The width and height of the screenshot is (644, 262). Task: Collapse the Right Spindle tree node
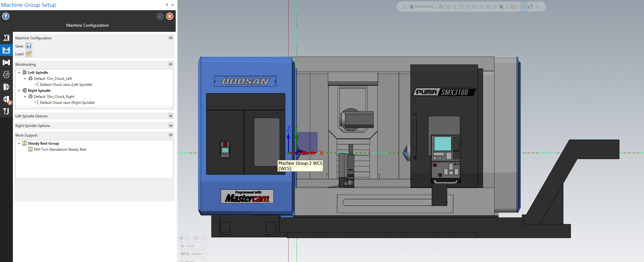coord(19,91)
